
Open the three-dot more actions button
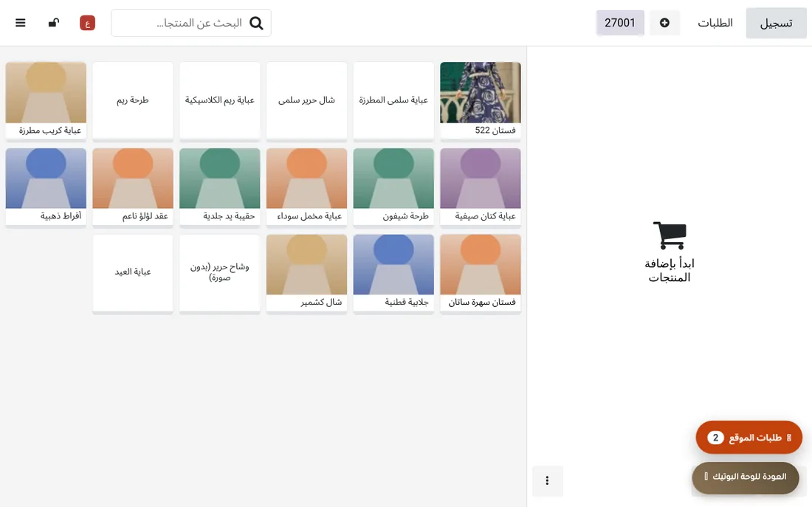click(x=548, y=480)
